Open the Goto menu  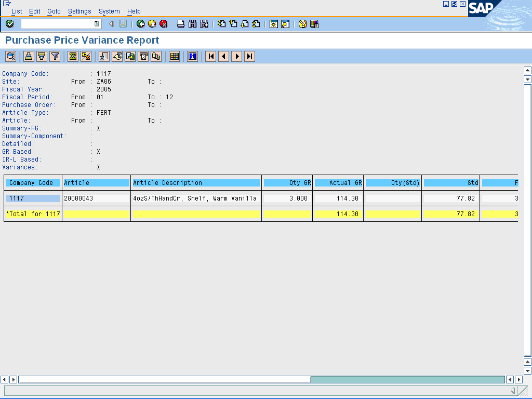point(54,11)
